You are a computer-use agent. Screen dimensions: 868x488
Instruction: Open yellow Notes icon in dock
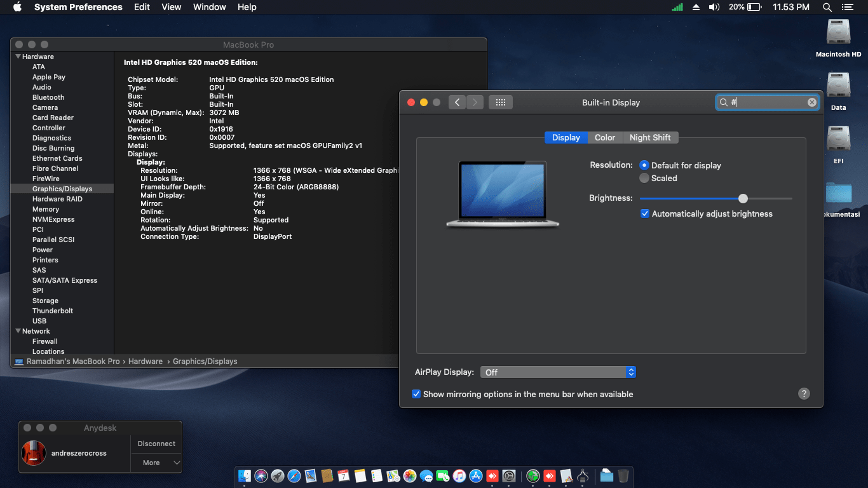(x=360, y=476)
